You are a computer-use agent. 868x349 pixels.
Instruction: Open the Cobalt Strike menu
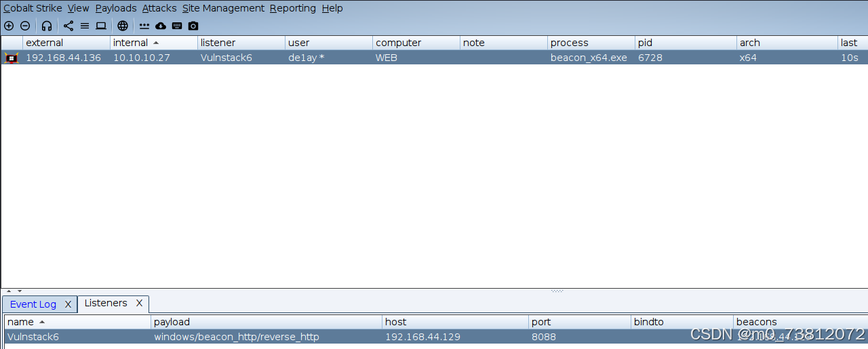pyautogui.click(x=33, y=8)
